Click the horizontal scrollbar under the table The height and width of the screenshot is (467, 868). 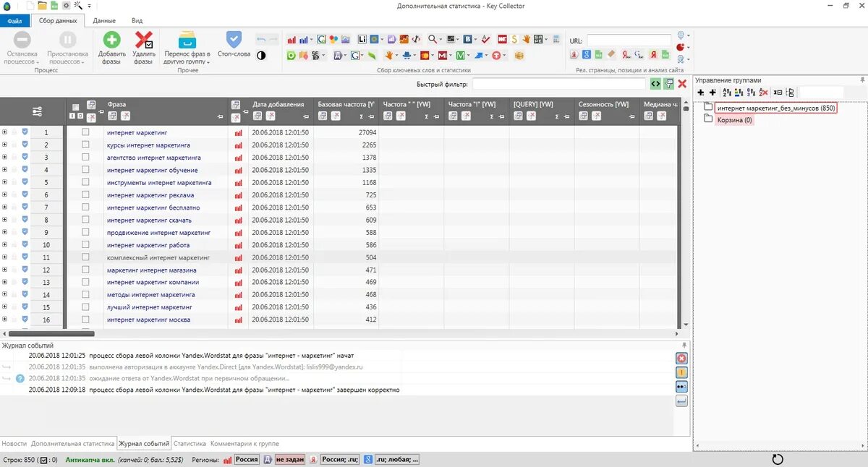pyautogui.click(x=51, y=333)
